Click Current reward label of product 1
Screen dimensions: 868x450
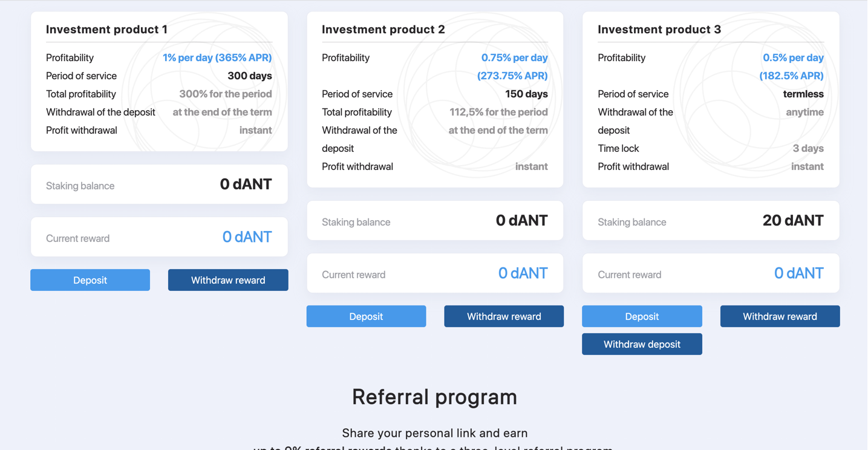pos(77,238)
